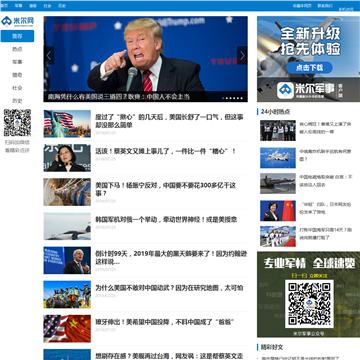Click 军事 in the top blue navigation bar
Screen dimensions: 360x360
click(x=19, y=6)
